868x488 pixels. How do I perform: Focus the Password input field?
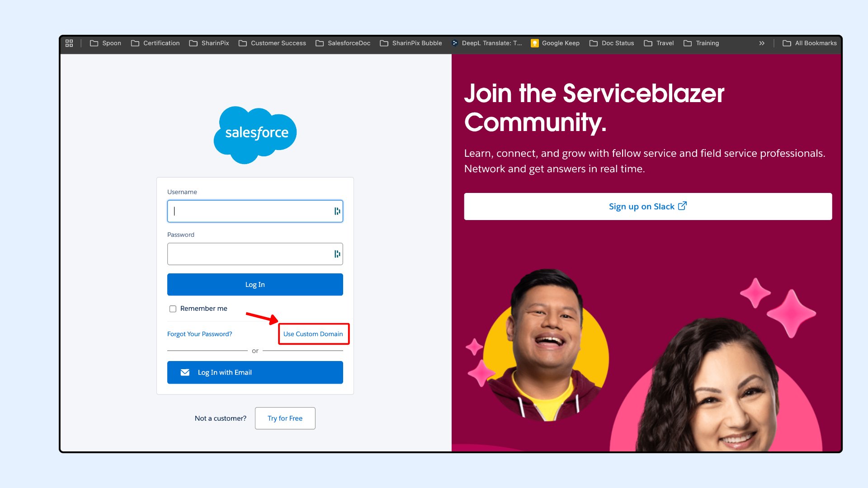[x=249, y=254]
